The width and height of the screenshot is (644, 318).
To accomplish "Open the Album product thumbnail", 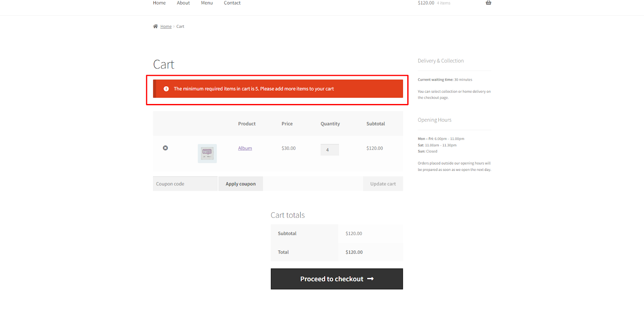I will click(x=207, y=153).
